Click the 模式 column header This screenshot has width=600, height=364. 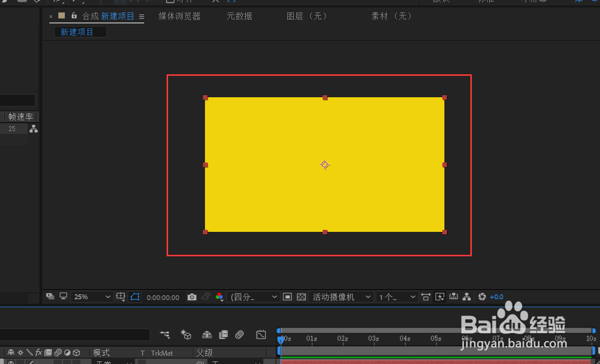tap(101, 353)
